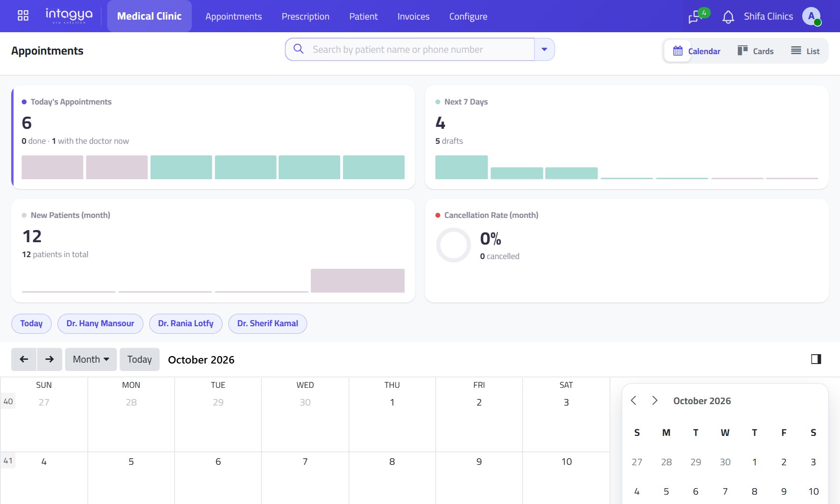
Task: Open the Configure menu
Action: point(468,16)
